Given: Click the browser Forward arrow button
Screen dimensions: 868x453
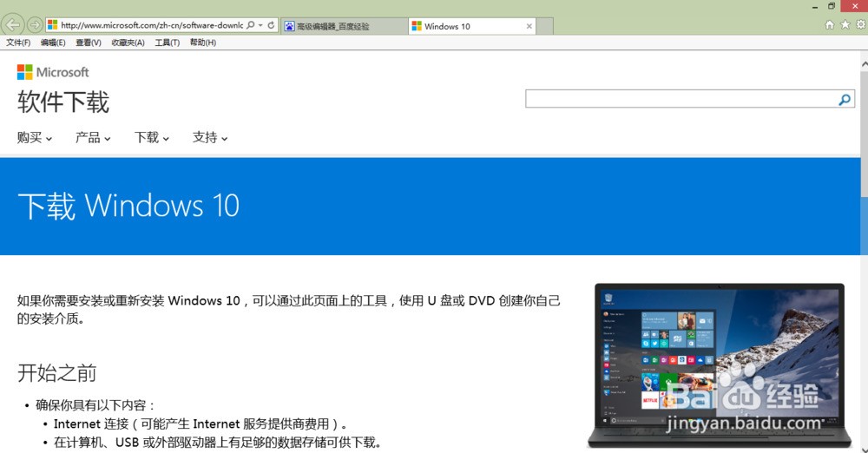Looking at the screenshot, I should coord(35,25).
